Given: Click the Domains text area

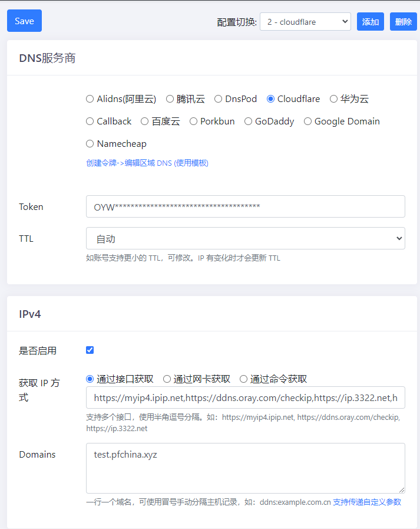Looking at the screenshot, I should point(245,468).
